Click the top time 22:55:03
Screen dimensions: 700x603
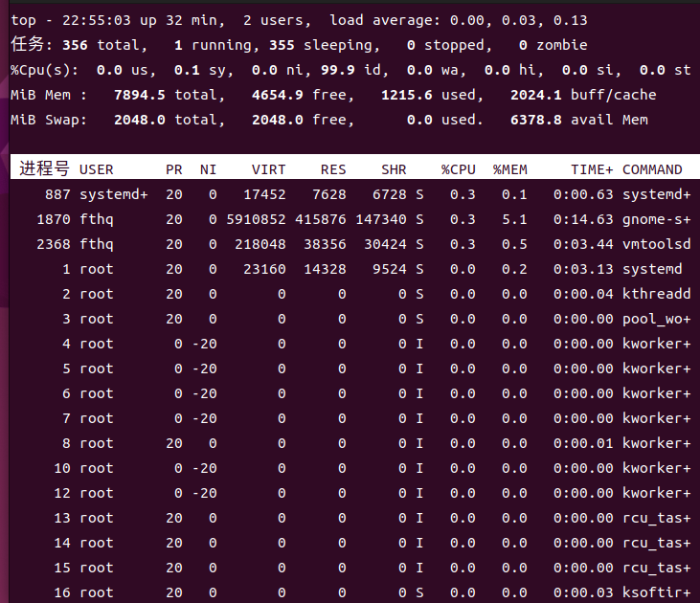pyautogui.click(x=97, y=20)
